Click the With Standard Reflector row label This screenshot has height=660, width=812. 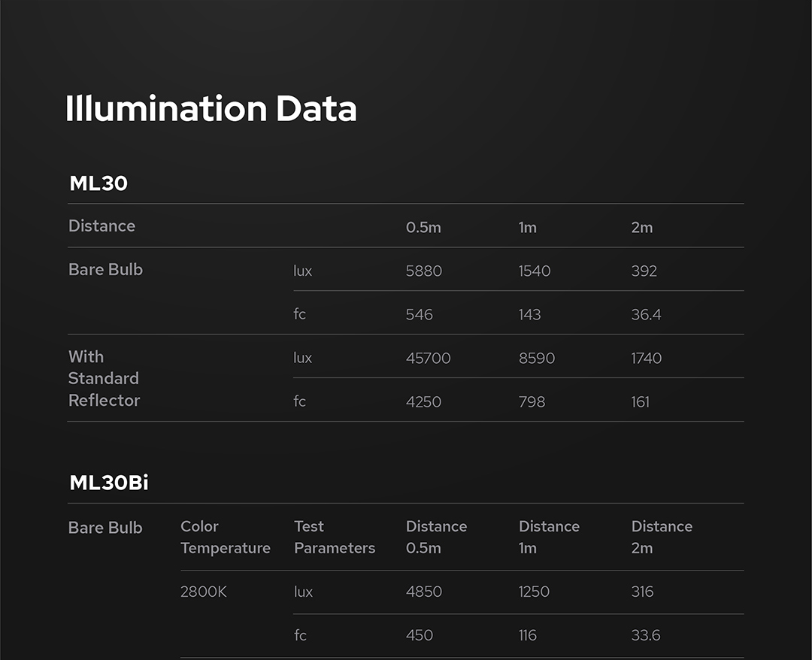tap(104, 378)
